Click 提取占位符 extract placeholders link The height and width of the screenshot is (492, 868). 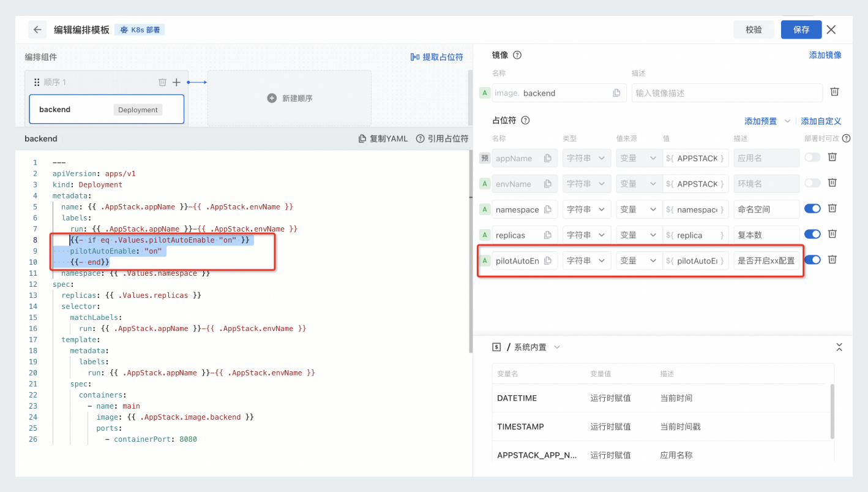[436, 57]
